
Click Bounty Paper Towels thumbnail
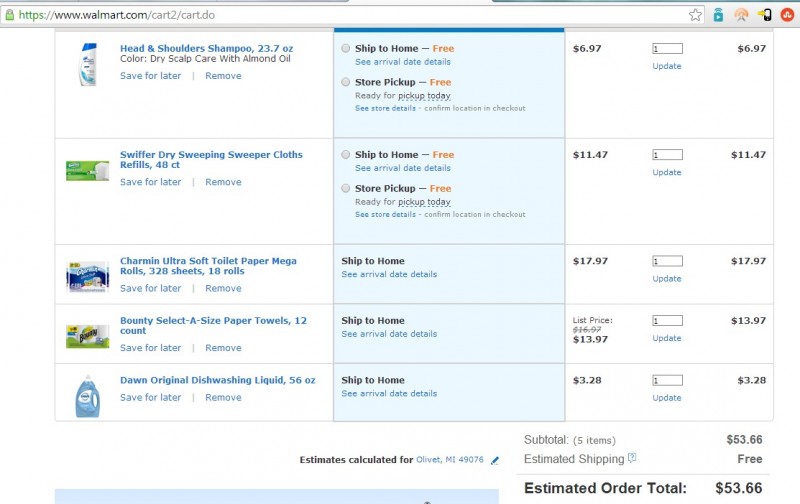[87, 337]
